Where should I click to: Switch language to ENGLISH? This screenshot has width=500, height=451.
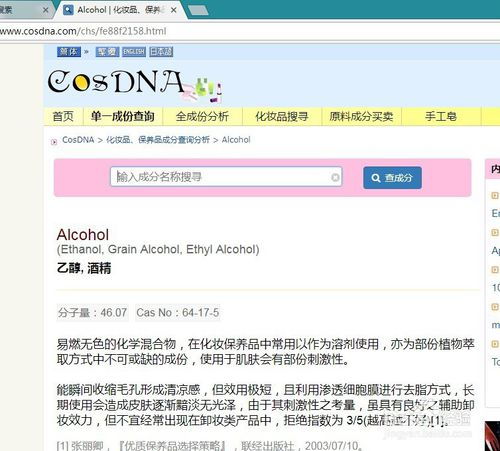(134, 52)
